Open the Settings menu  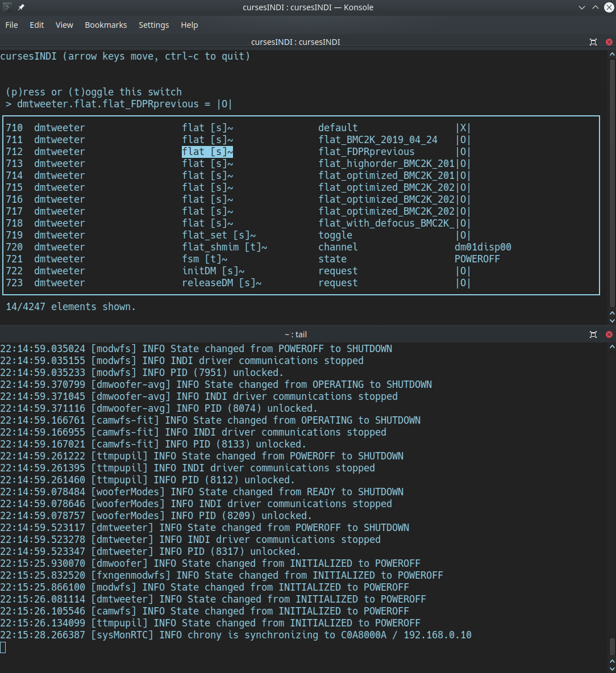(x=153, y=25)
